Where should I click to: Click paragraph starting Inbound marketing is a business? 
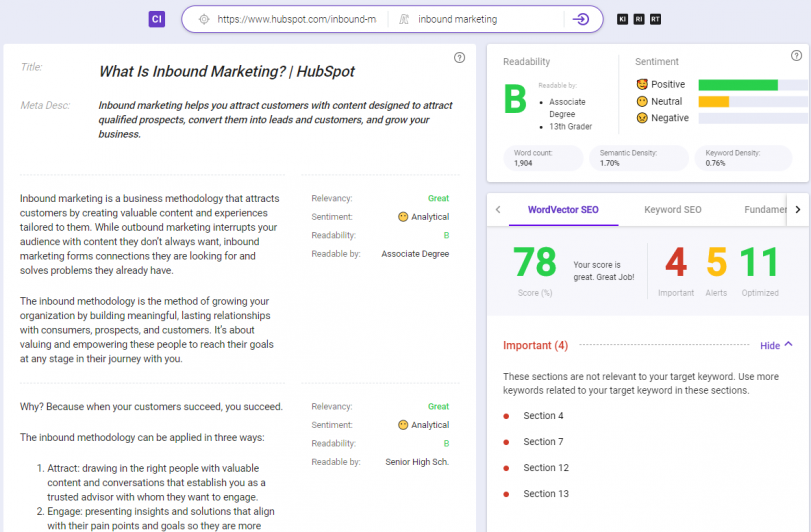coord(149,234)
